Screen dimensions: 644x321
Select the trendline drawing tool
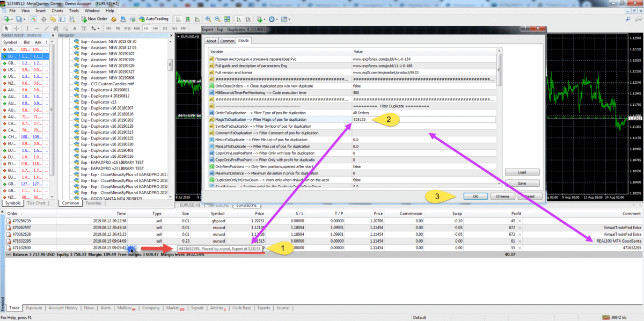pyautogui.click(x=47, y=28)
